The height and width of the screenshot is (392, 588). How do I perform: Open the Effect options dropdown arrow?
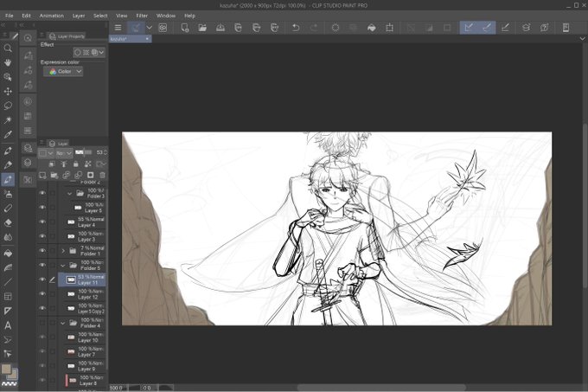tap(102, 53)
